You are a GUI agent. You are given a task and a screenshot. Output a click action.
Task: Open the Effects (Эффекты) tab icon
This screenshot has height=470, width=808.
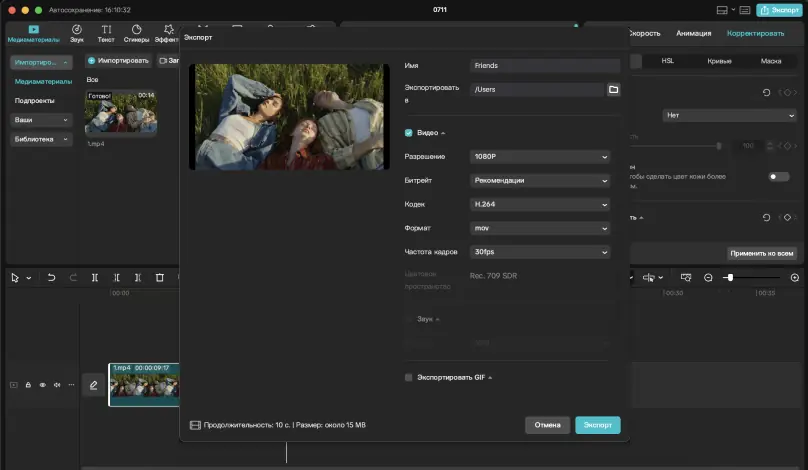coord(169,29)
